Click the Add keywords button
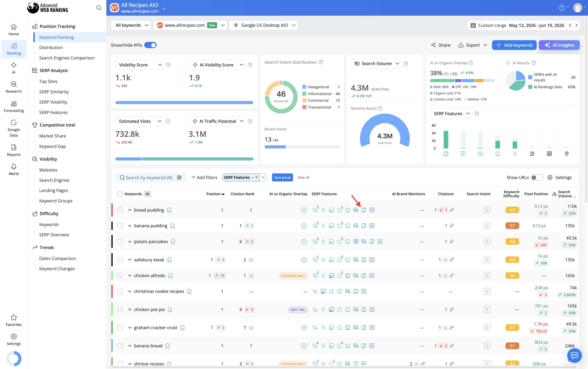Viewport: 588px width, 369px height. 514,45
